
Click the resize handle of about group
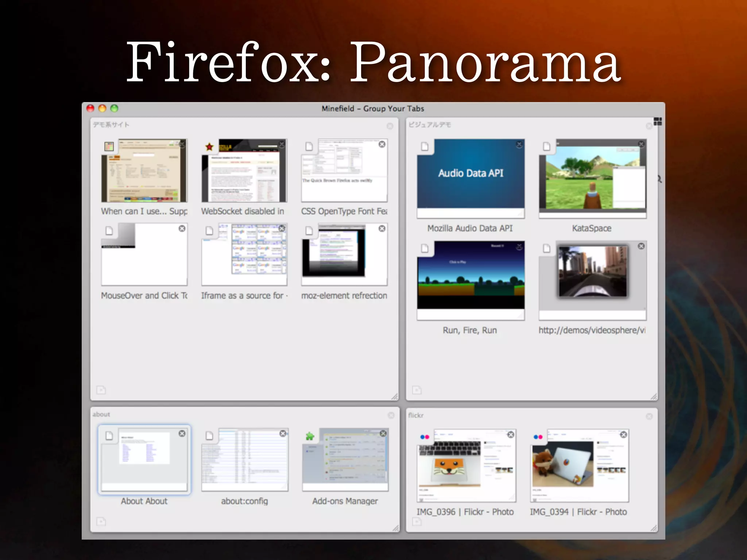[395, 528]
